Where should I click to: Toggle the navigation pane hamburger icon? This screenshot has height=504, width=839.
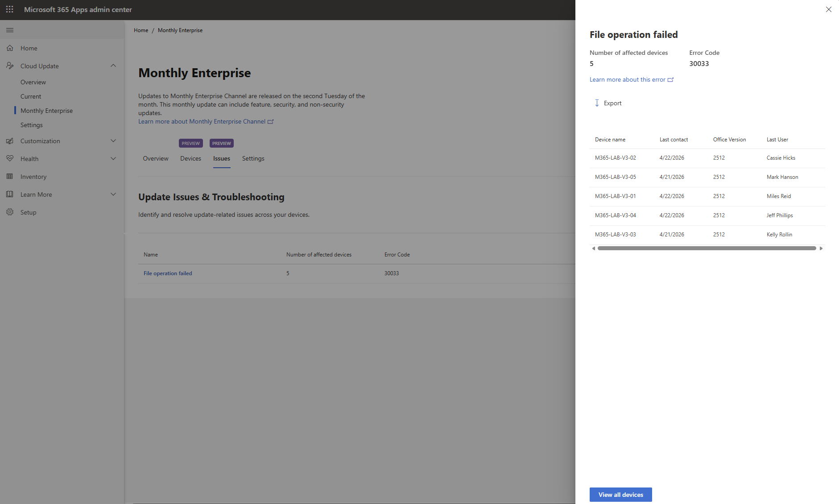9,30
